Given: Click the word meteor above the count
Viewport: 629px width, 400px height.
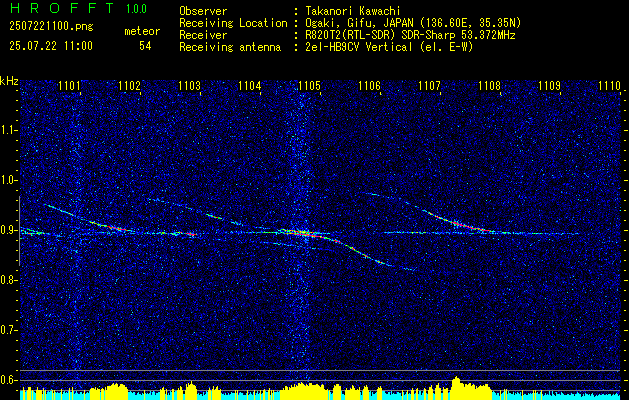Looking at the screenshot, I should tap(142, 31).
